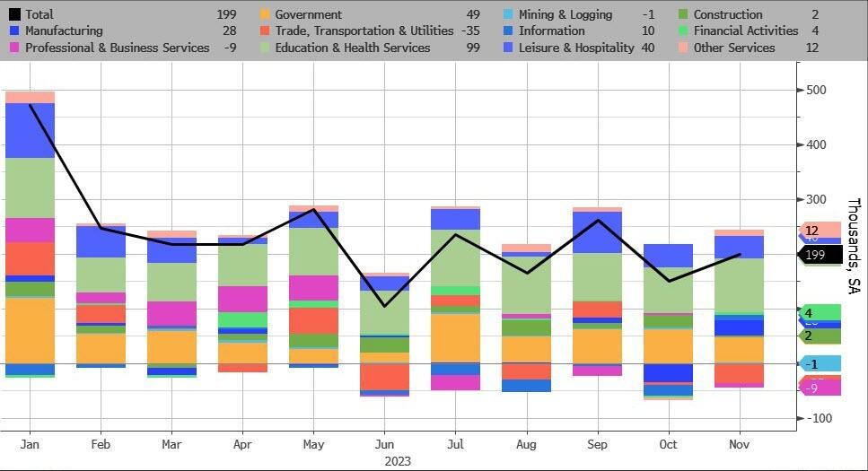The height and width of the screenshot is (471, 868).
Task: Click the green Construction legend swatch
Action: pyautogui.click(x=683, y=14)
